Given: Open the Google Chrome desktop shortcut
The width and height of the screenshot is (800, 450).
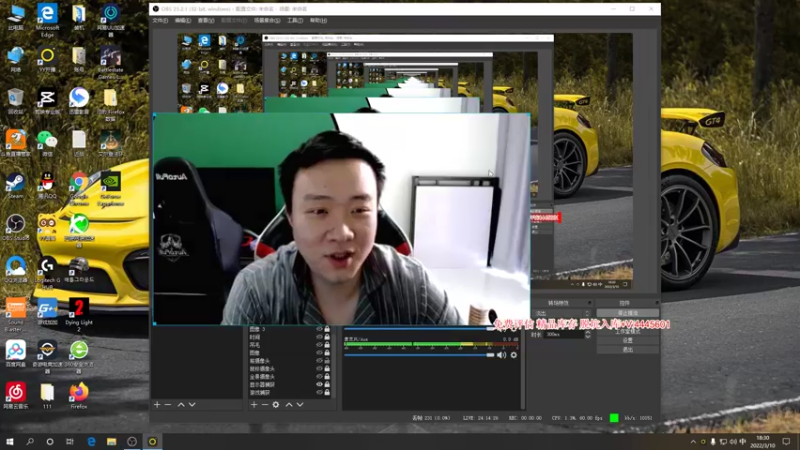Looking at the screenshot, I should 79,189.
